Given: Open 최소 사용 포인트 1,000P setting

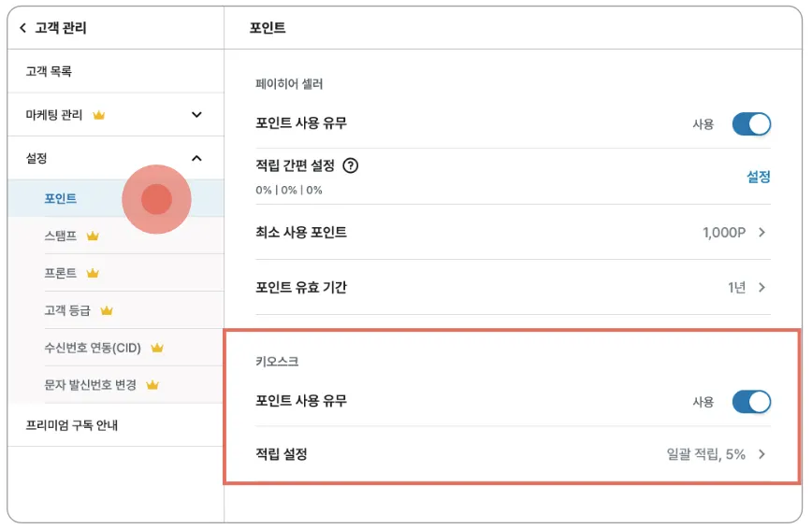Looking at the screenshot, I should pos(734,232).
